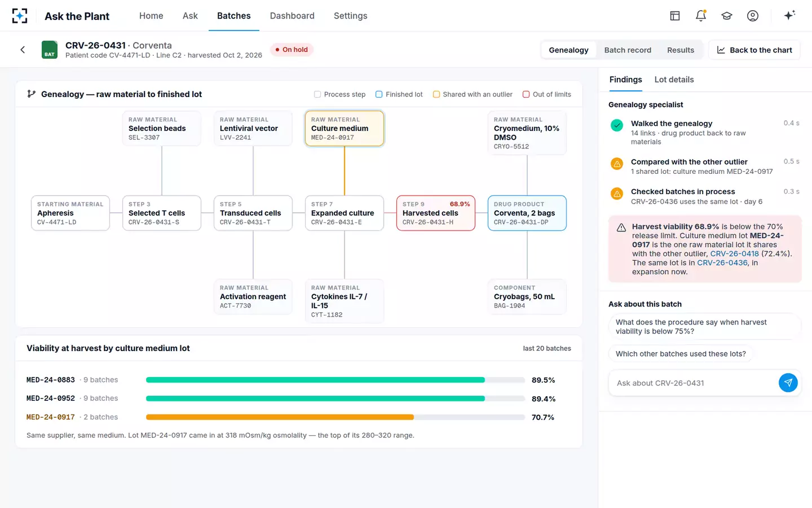Go back using the left chevron arrow
This screenshot has height=508, width=812.
pos(23,50)
